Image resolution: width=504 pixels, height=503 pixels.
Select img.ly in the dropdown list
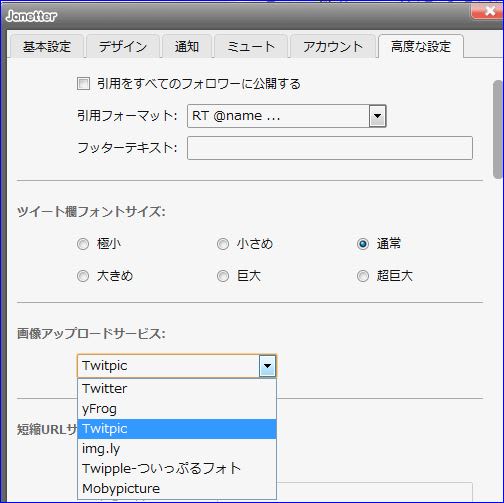pos(177,449)
